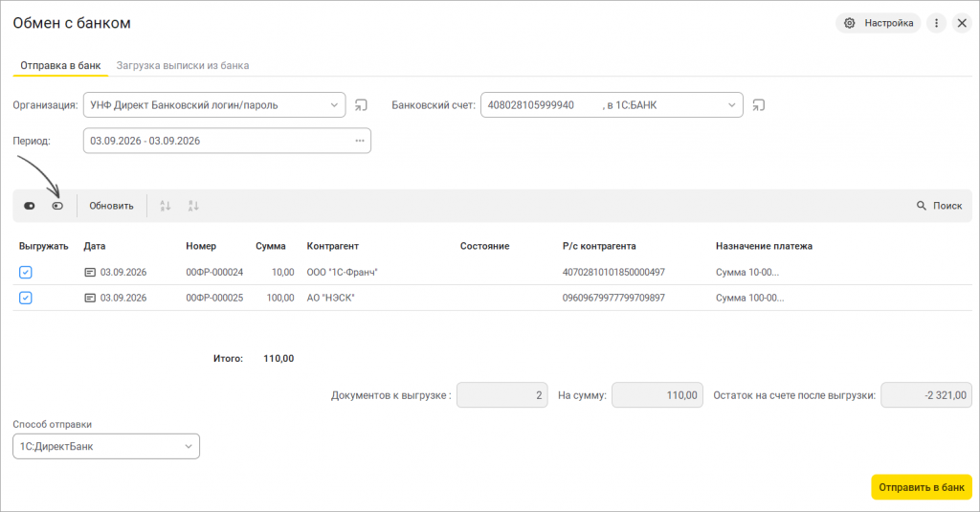
Task: Sort by Дата column header
Action: 95,246
